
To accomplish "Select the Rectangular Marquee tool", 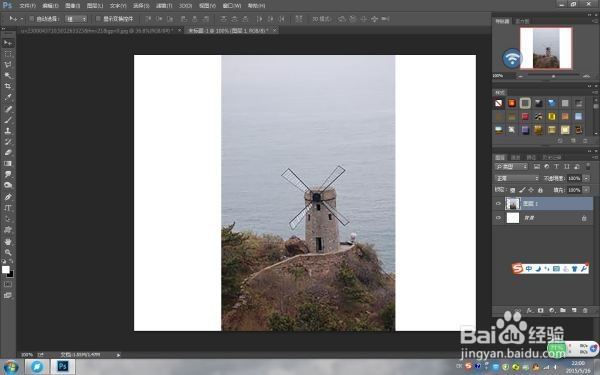I will tap(8, 54).
